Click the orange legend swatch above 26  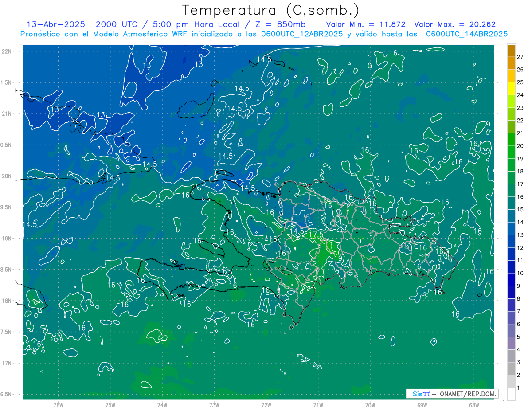(511, 63)
